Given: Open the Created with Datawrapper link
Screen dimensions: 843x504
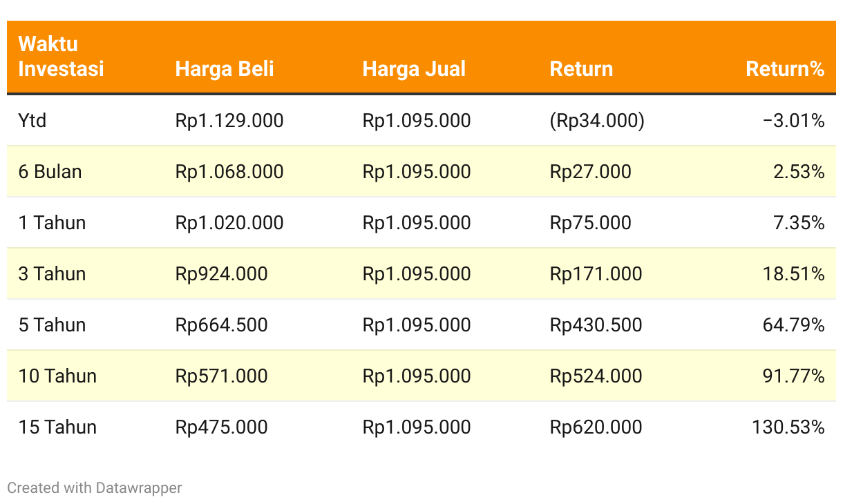Looking at the screenshot, I should (95, 487).
